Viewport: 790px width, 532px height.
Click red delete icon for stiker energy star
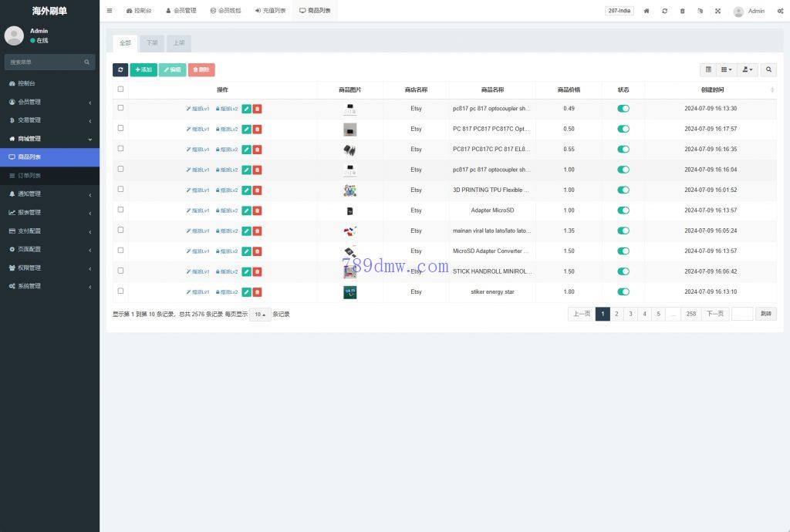coord(257,292)
